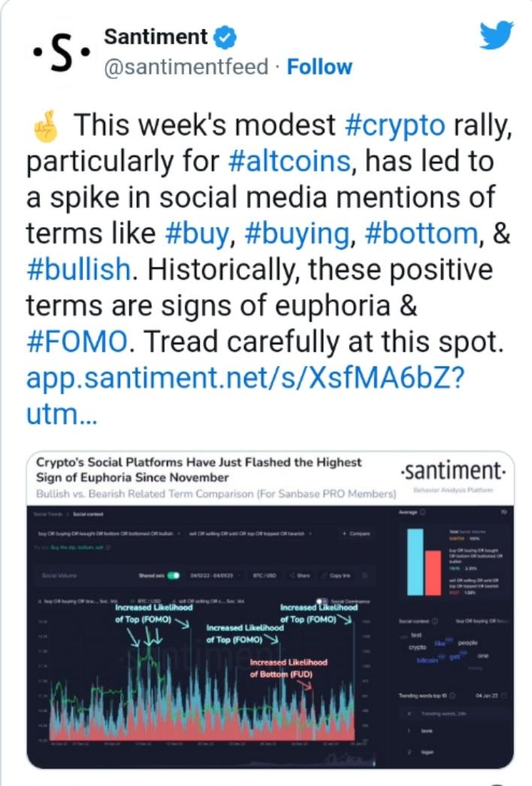Follow the Santiment account
The width and height of the screenshot is (532, 786).
(x=319, y=67)
